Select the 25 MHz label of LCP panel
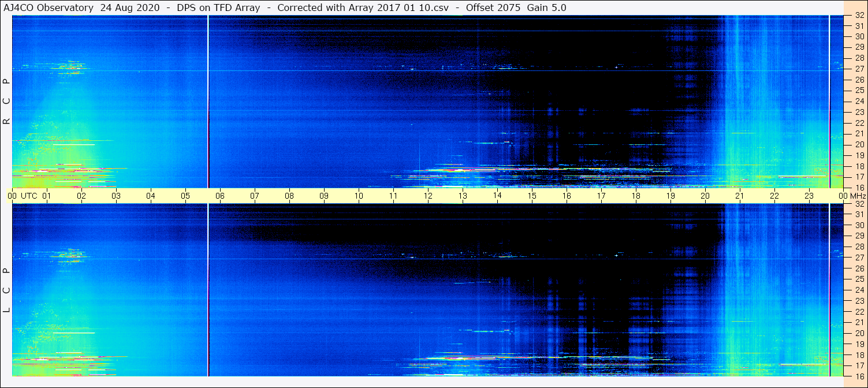The height and width of the screenshot is (388, 868). pyautogui.click(x=859, y=279)
